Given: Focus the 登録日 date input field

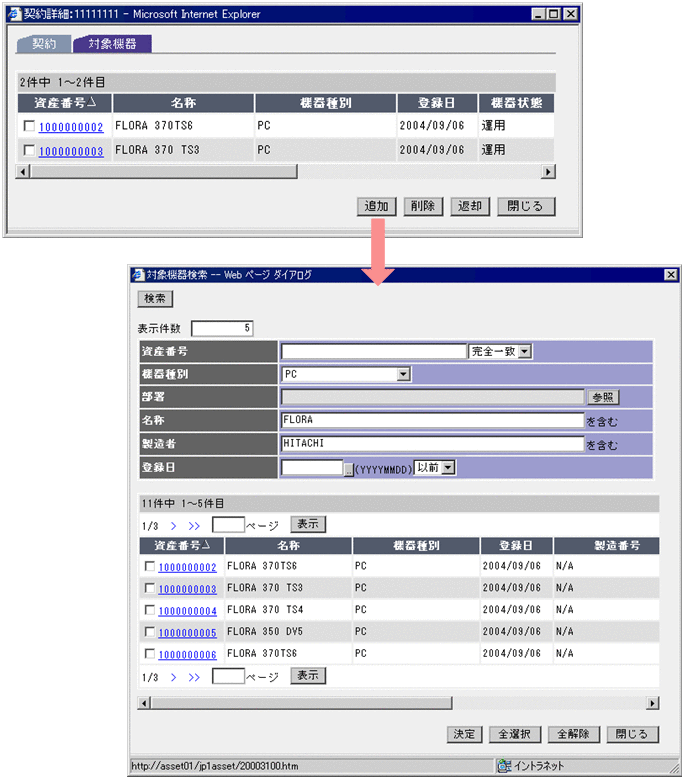Looking at the screenshot, I should pos(312,468).
